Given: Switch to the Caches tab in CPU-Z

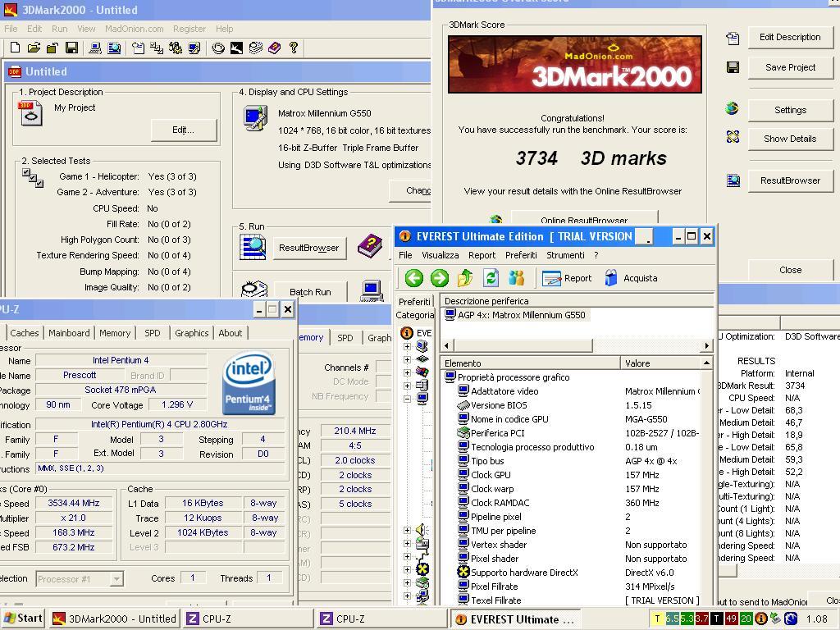Looking at the screenshot, I should coord(24,333).
